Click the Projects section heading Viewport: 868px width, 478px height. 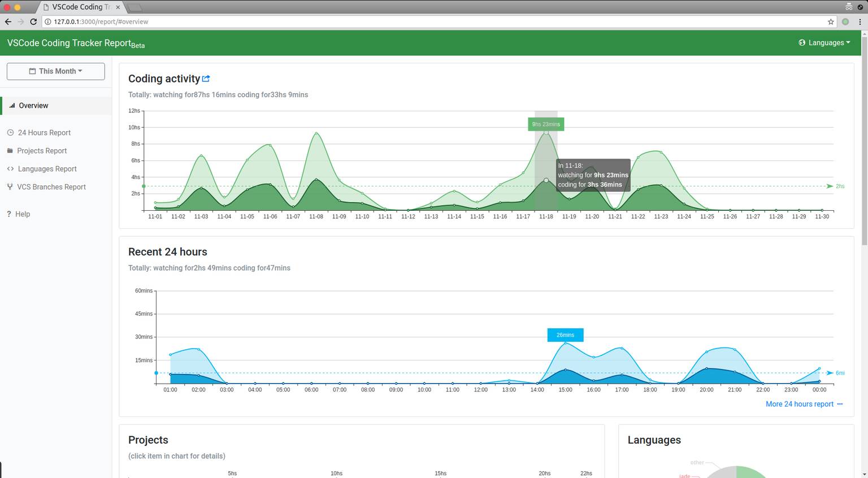pos(148,440)
